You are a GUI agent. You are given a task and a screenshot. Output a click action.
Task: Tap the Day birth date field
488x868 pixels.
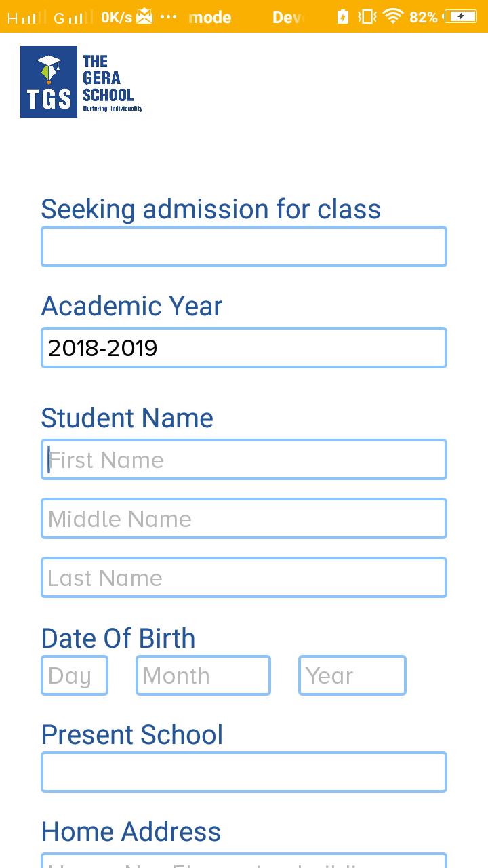(75, 675)
